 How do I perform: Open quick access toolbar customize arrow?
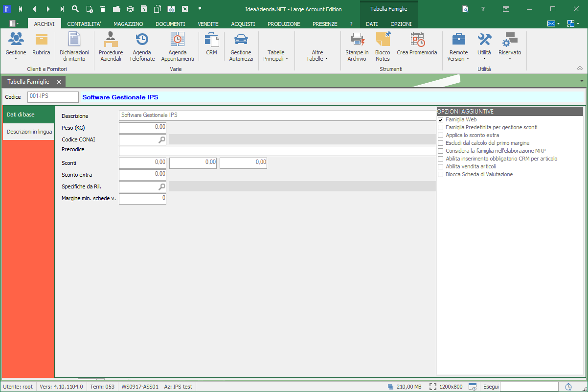[200, 9]
